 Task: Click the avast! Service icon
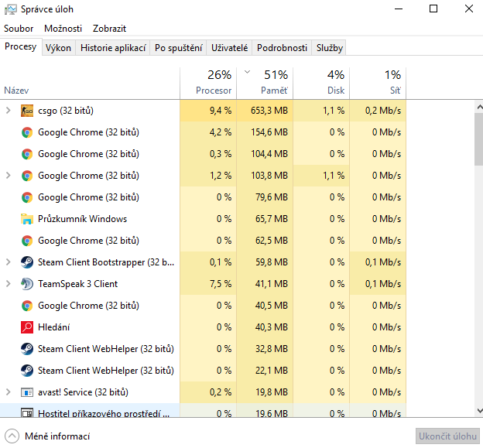point(27,392)
